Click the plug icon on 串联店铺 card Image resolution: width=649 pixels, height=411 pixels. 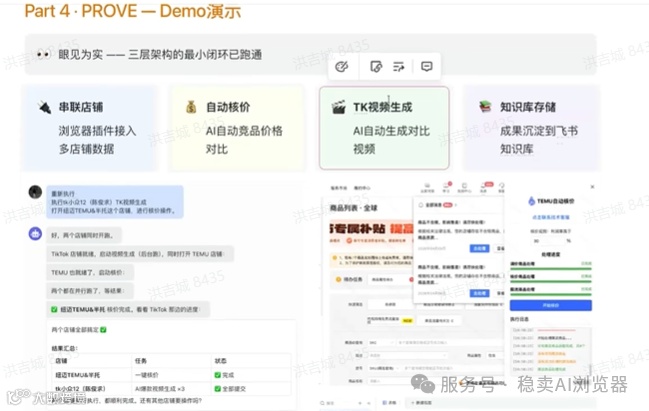coord(44,107)
